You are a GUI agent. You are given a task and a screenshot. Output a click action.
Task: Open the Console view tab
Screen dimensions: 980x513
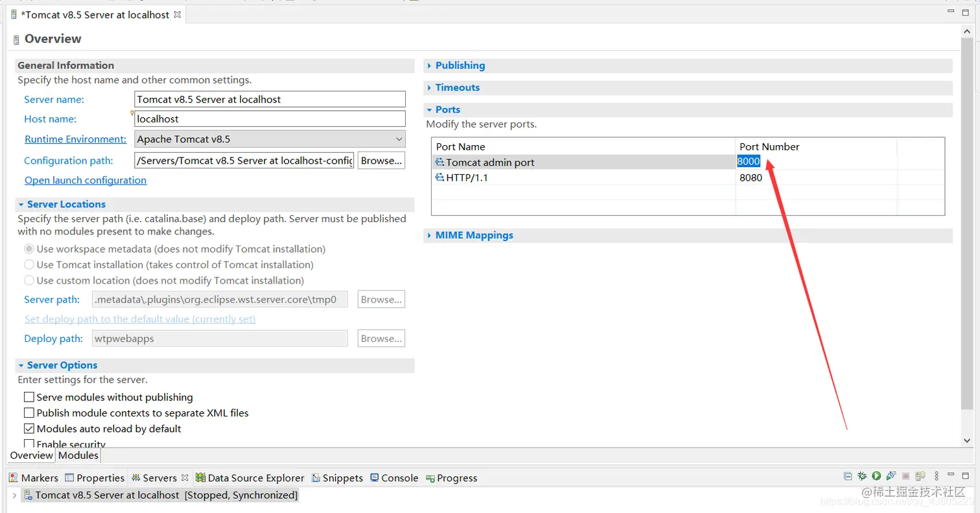click(394, 478)
